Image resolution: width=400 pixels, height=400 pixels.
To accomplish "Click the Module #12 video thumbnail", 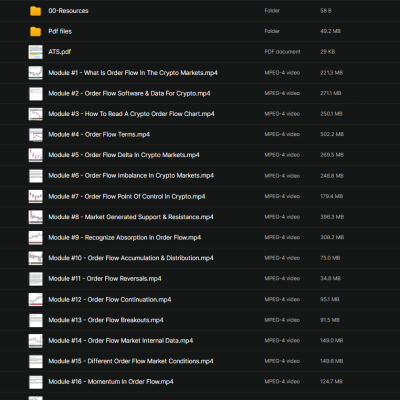I will pyautogui.click(x=35, y=300).
